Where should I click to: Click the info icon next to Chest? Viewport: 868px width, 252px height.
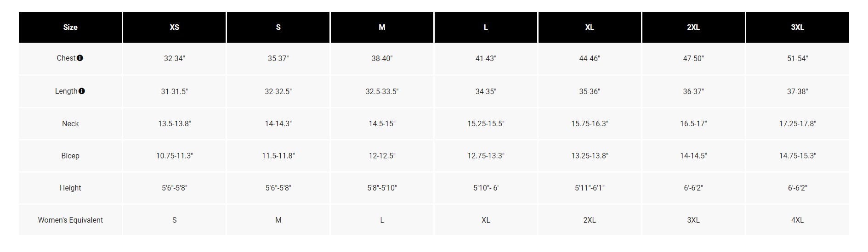[x=80, y=58]
